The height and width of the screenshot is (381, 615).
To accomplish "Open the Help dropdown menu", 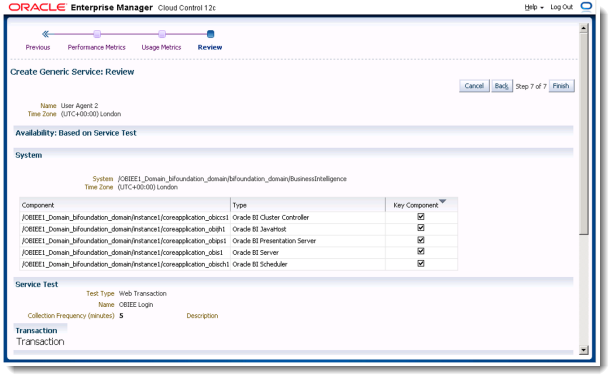I will pos(534,7).
